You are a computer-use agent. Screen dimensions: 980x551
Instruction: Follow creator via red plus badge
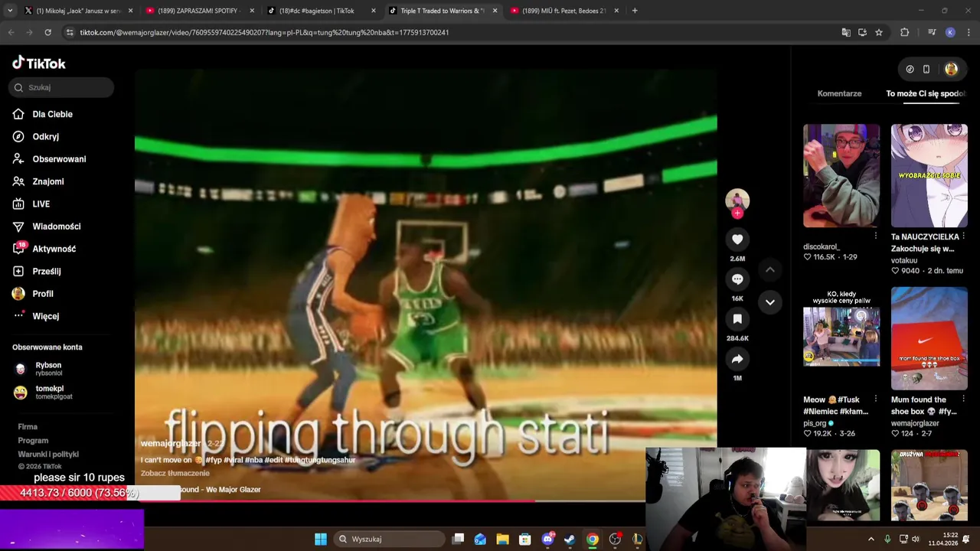coord(737,214)
